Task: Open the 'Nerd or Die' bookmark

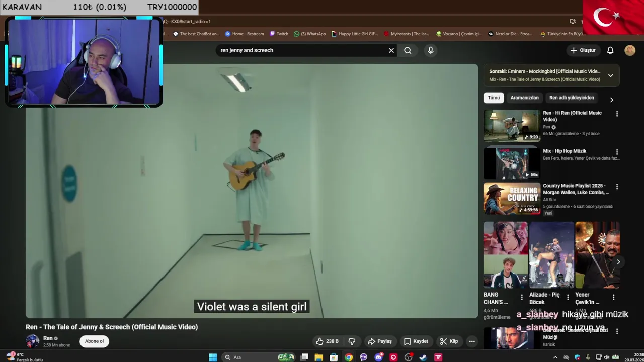Action: pos(510,34)
